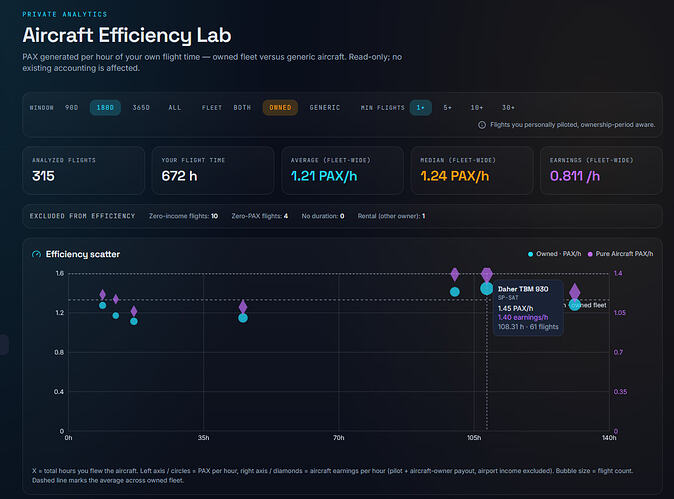Screen dimensions: 674x499
Task: Click the Rental (other owner): 1 entry
Action: pyautogui.click(x=391, y=216)
